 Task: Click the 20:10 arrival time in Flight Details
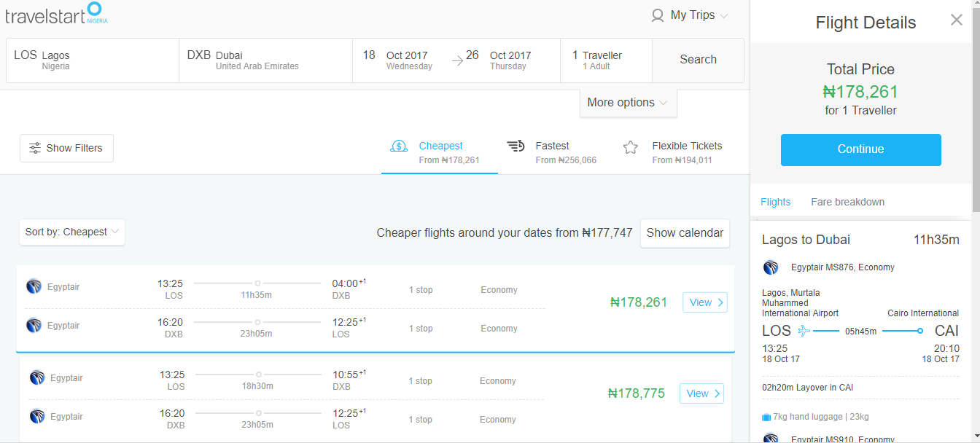(947, 348)
